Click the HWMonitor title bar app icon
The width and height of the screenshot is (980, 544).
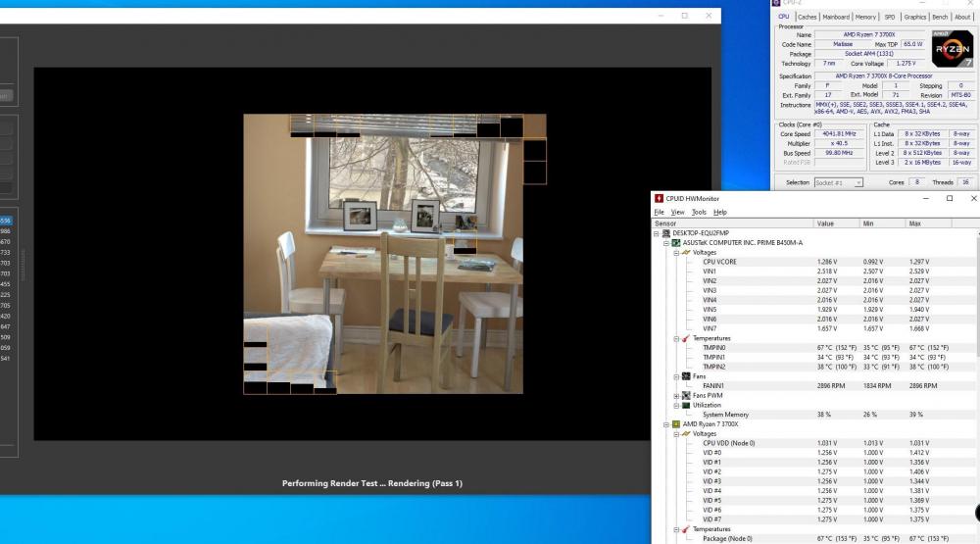(660, 198)
